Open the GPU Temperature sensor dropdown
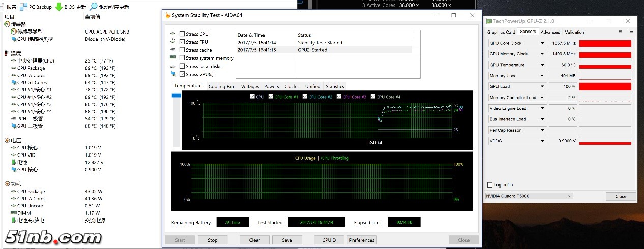This screenshot has width=644, height=249. pos(542,65)
